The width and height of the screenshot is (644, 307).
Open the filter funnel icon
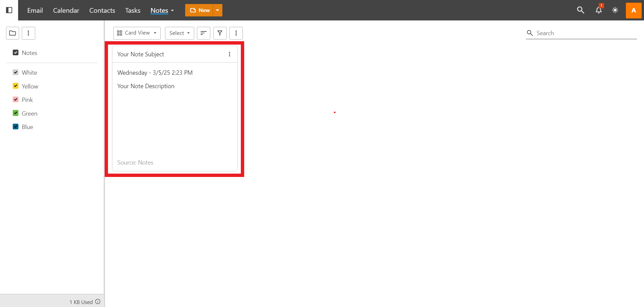(x=220, y=33)
